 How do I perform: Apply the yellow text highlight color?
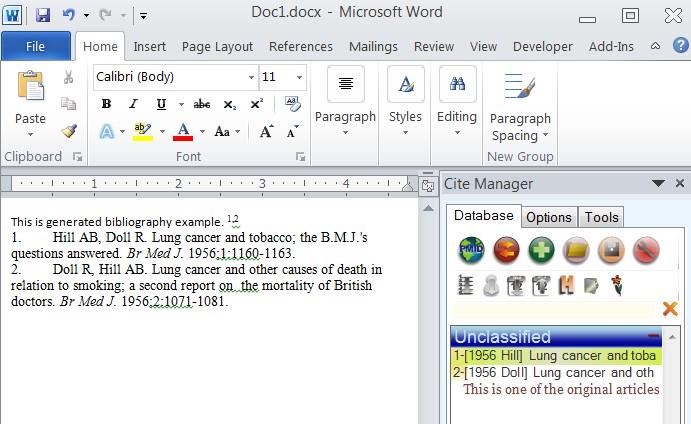142,131
